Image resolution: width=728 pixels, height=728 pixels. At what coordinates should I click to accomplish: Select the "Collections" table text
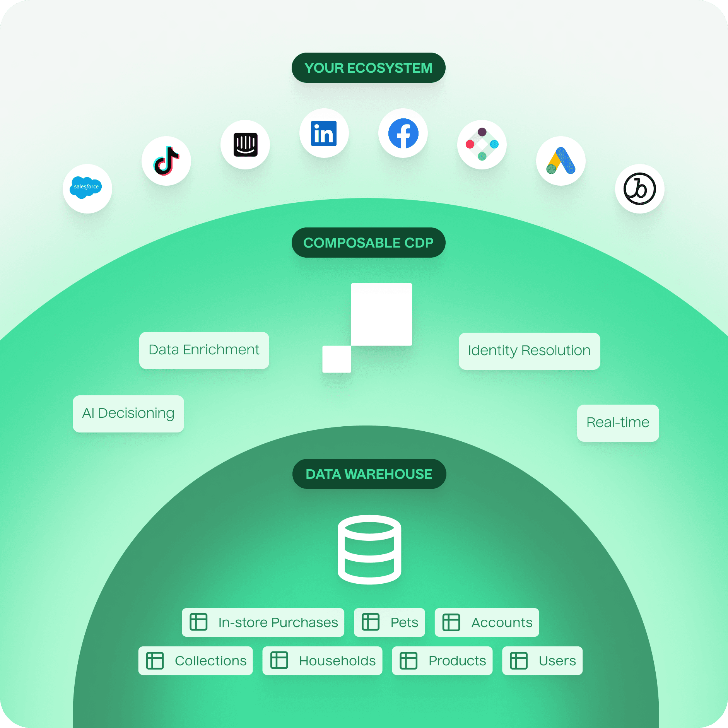click(x=210, y=661)
